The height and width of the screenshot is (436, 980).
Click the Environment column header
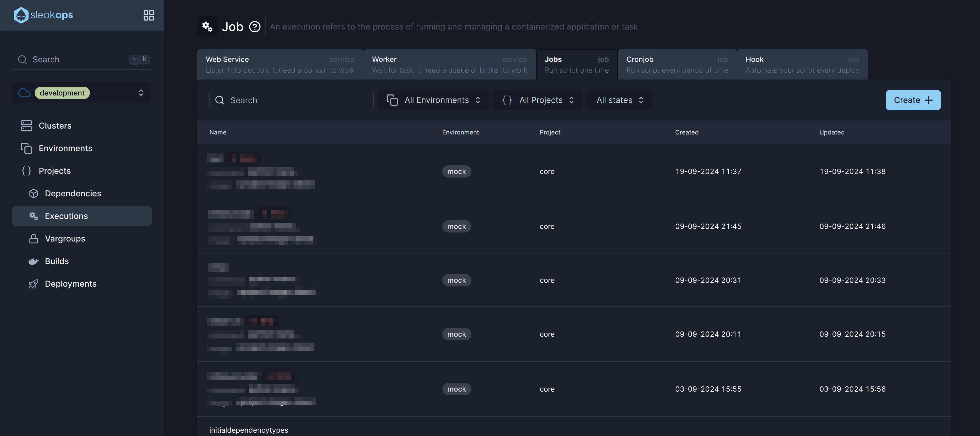tap(460, 132)
